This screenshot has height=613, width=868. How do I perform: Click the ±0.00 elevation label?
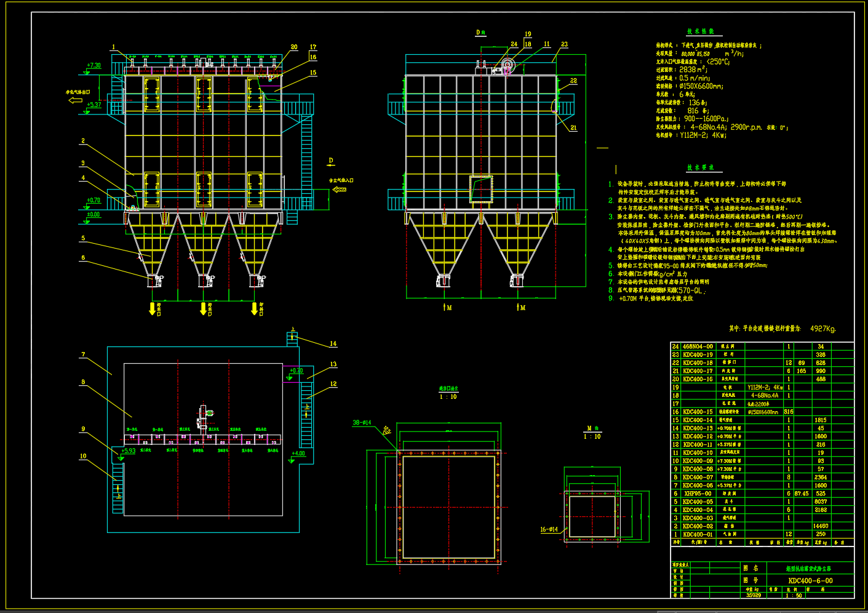tap(93, 214)
